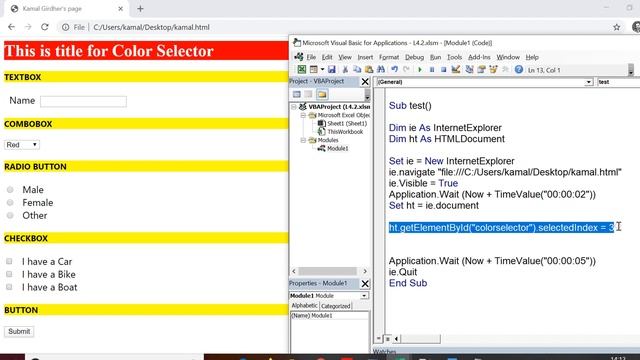
Task: Select ThisWorkbook in project tree
Action: tap(345, 132)
